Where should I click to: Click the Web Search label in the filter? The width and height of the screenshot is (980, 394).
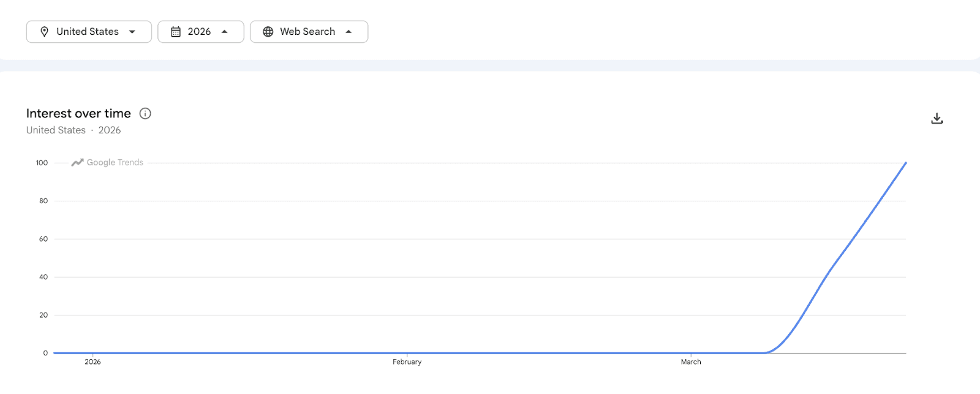(307, 32)
